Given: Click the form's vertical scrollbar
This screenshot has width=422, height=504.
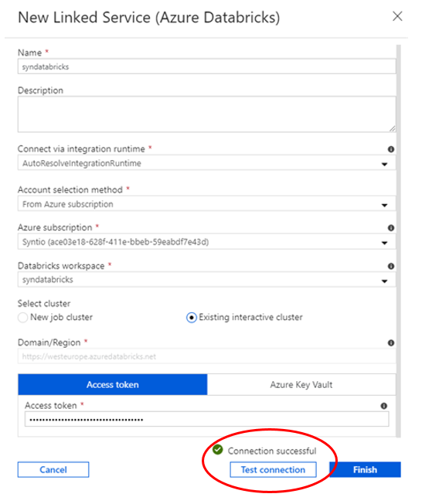Looking at the screenshot, I should (399, 241).
